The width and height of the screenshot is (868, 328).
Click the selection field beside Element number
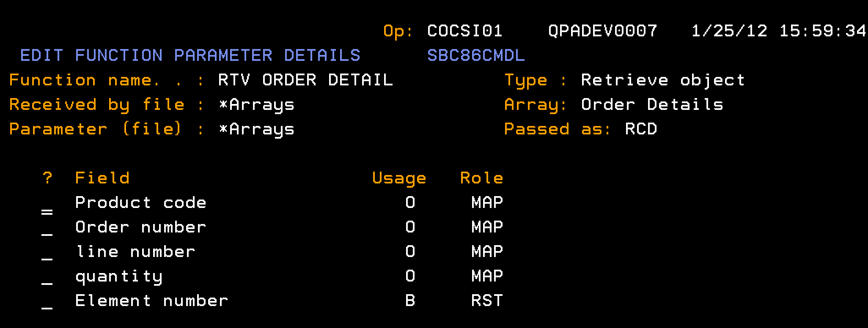(x=47, y=302)
